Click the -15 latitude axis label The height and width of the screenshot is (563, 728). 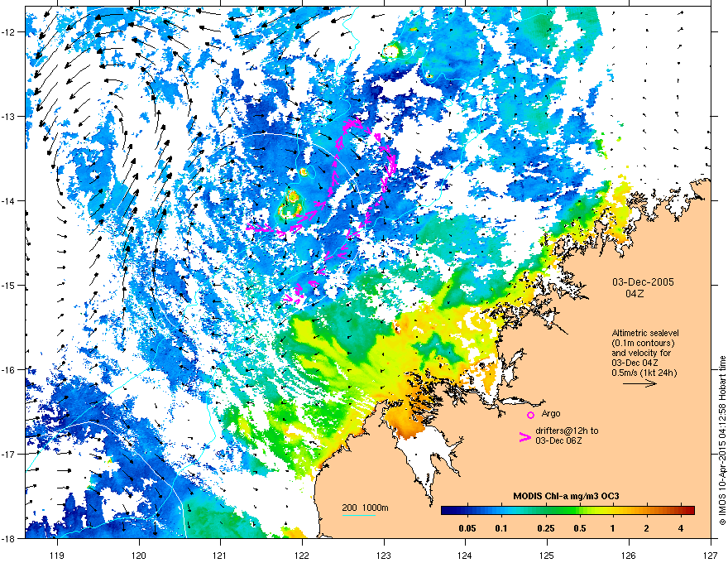9,285
